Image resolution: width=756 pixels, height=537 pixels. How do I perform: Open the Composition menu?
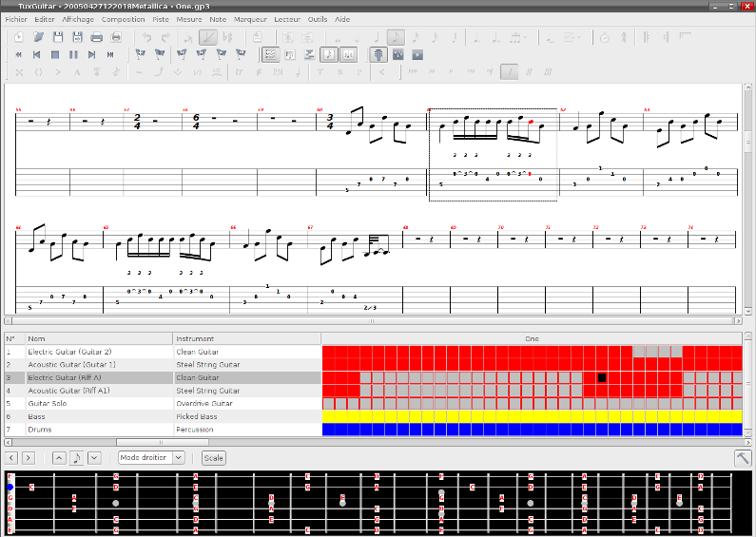(x=123, y=19)
